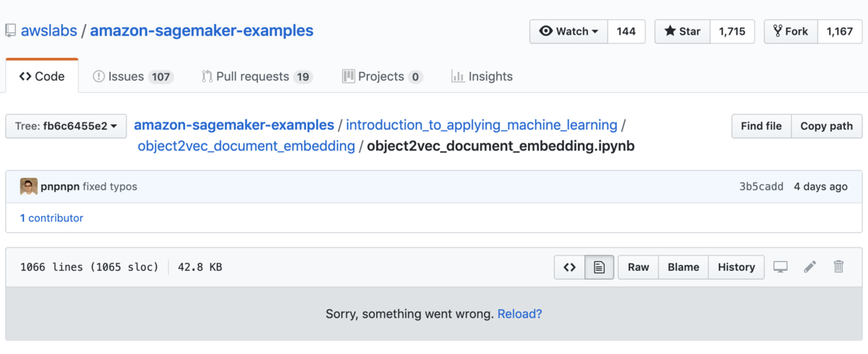Edit this file with pencil icon
The image size is (868, 354).
(810, 267)
